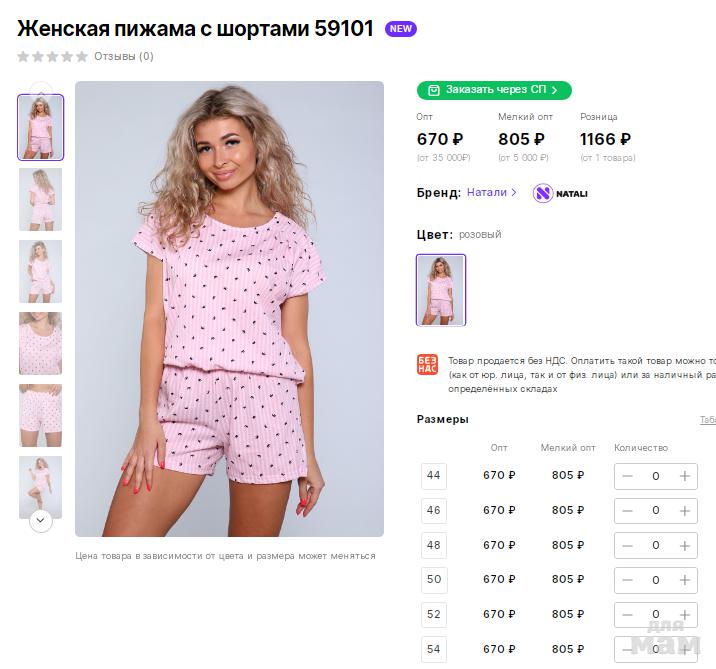Click the purple NEW badge
716x669 pixels.
401,29
